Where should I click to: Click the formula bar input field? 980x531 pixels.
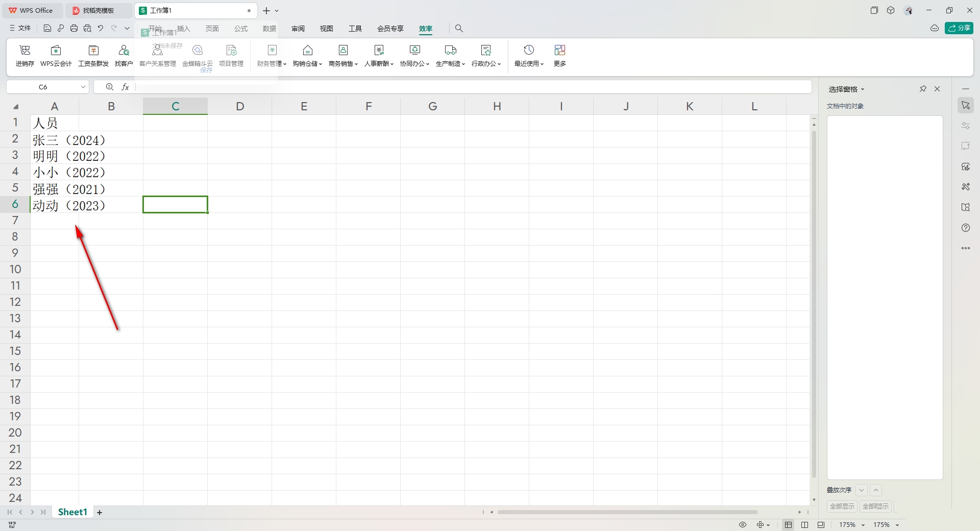click(473, 87)
